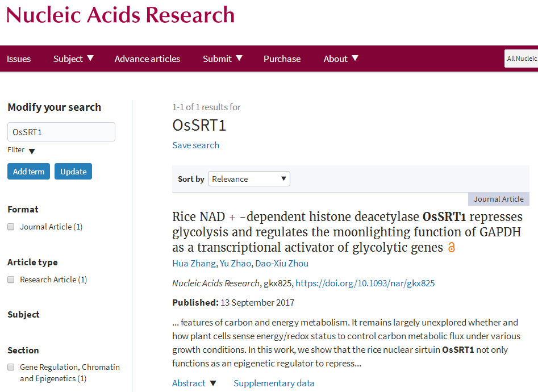Screen dimensions: 538x392
Task: Open author Dao-Xiu Zhou link
Action: pyautogui.click(x=282, y=263)
